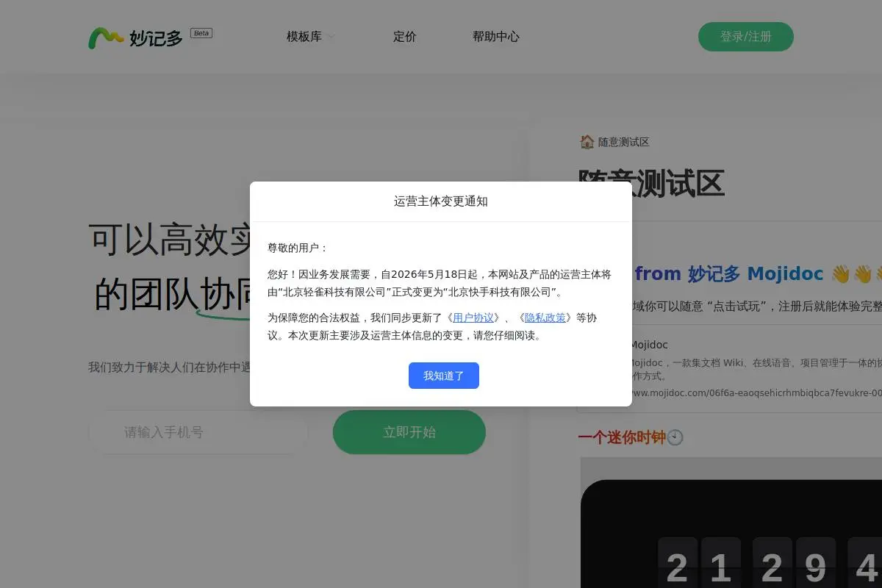Click the Beta badge next to logo
This screenshot has height=588, width=882.
point(201,33)
